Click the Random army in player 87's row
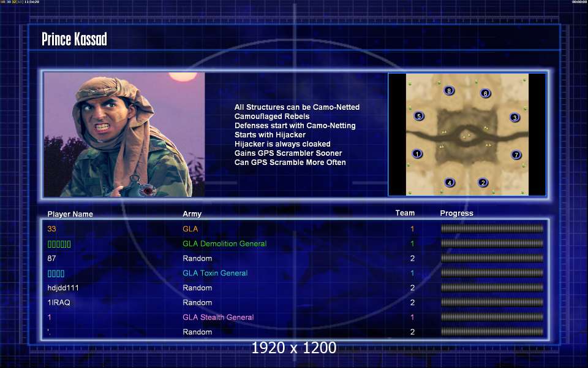The image size is (588, 368). [x=197, y=258]
